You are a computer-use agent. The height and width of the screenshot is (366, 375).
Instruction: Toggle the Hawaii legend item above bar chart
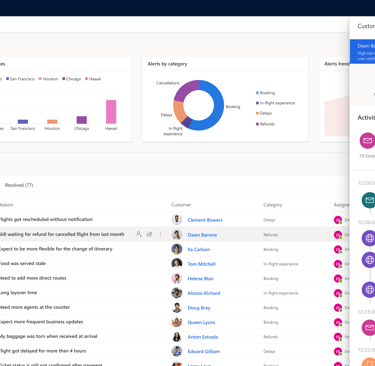[93, 79]
